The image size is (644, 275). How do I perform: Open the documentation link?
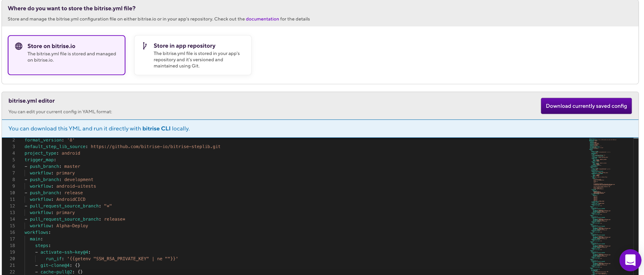[x=262, y=19]
